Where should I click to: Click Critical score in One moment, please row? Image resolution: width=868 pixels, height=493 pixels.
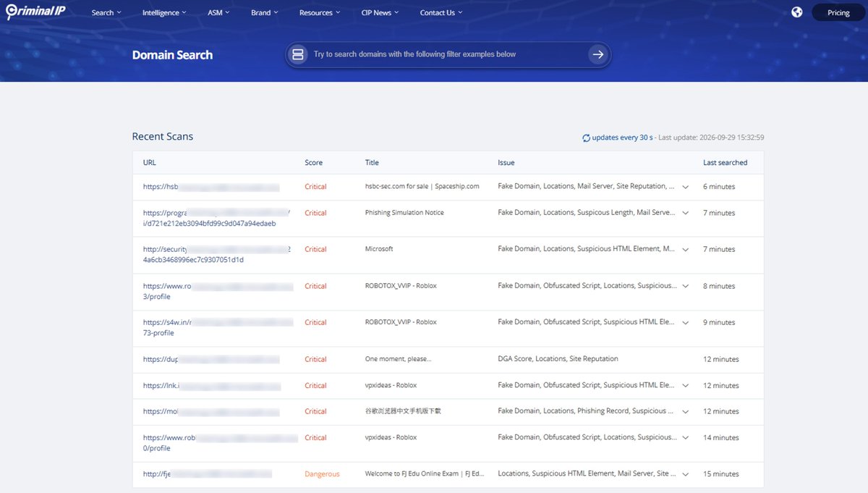(x=315, y=359)
